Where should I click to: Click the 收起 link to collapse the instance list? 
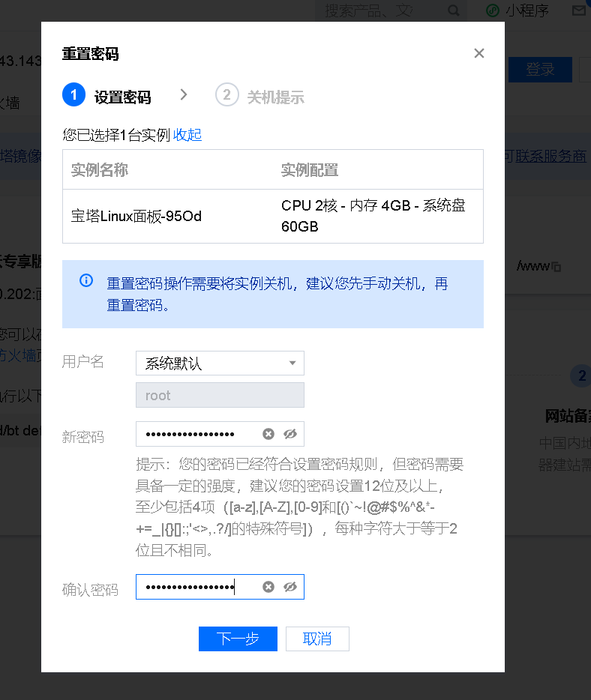click(187, 134)
